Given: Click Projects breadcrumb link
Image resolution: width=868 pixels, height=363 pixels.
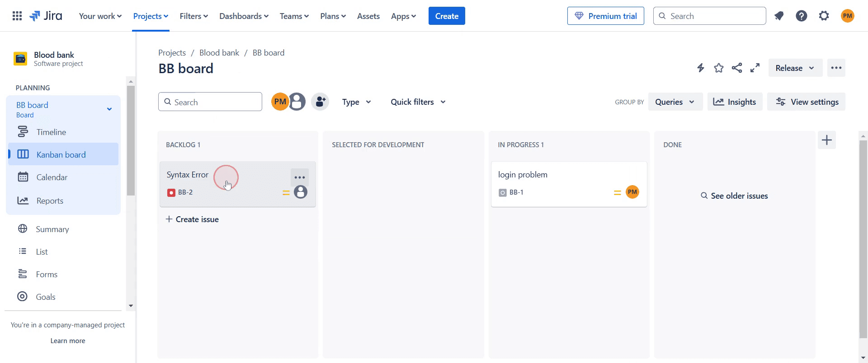Looking at the screenshot, I should pos(172,53).
